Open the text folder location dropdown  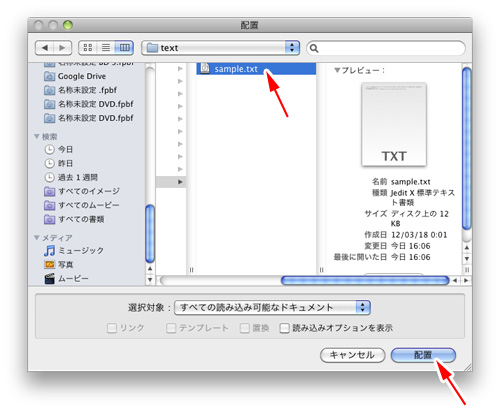point(221,48)
